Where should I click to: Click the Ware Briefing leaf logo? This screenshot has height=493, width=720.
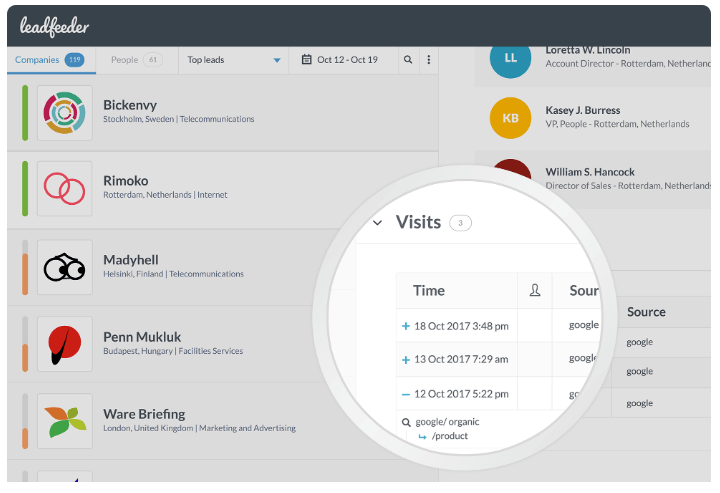tap(65, 421)
